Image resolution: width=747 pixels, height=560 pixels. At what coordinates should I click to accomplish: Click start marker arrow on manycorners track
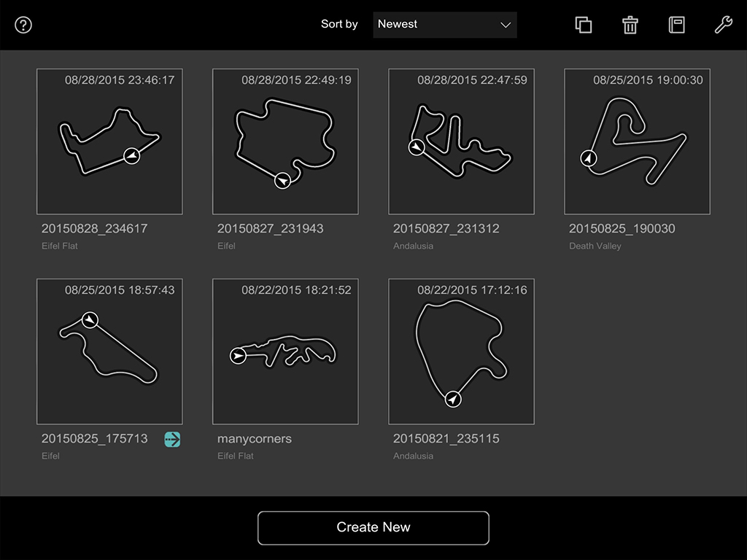pyautogui.click(x=238, y=356)
